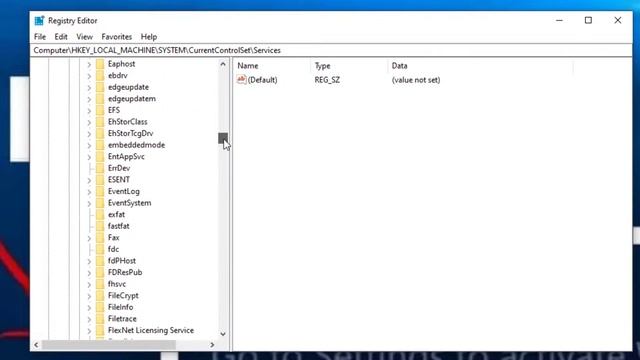Select the exfat folder icon
640x360 pixels.
click(x=100, y=215)
